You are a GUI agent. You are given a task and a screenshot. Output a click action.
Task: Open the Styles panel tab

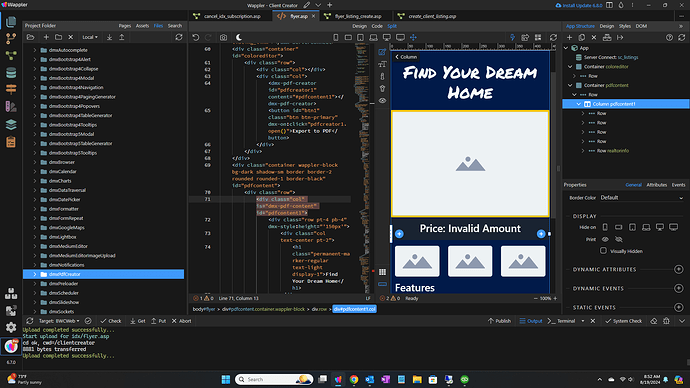[624, 26]
